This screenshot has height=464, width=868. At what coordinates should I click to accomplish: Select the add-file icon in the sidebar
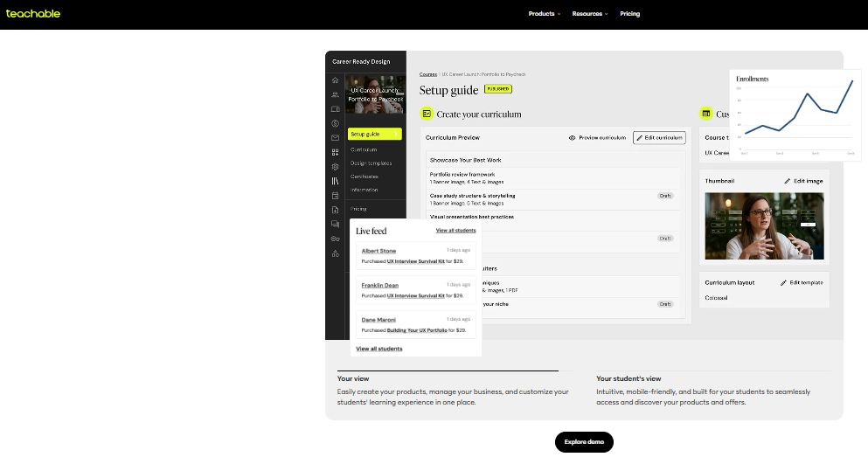335,210
